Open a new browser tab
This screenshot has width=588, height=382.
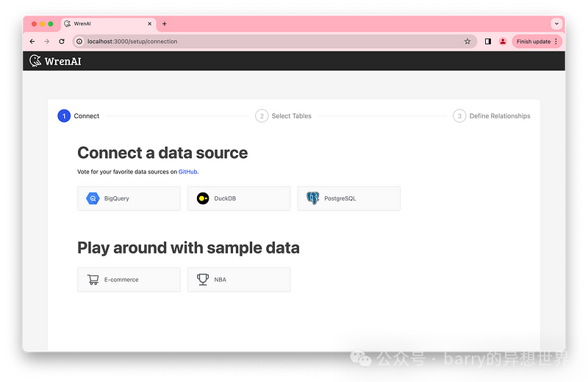click(x=164, y=24)
